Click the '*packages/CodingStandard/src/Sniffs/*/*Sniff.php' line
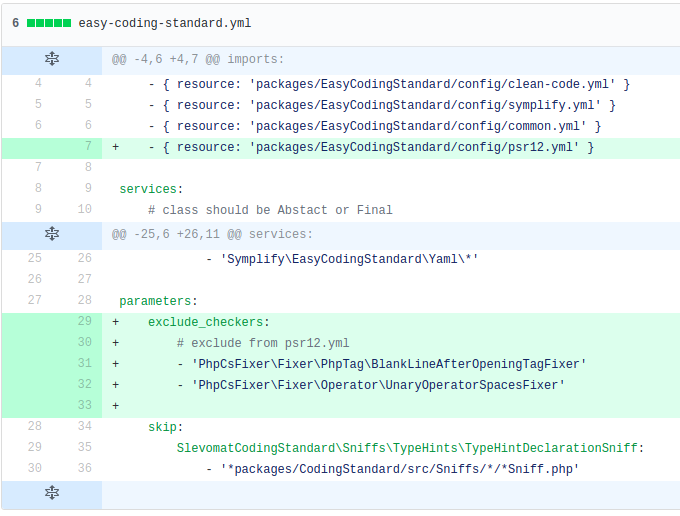Viewport: 680px width, 516px height. click(392, 469)
